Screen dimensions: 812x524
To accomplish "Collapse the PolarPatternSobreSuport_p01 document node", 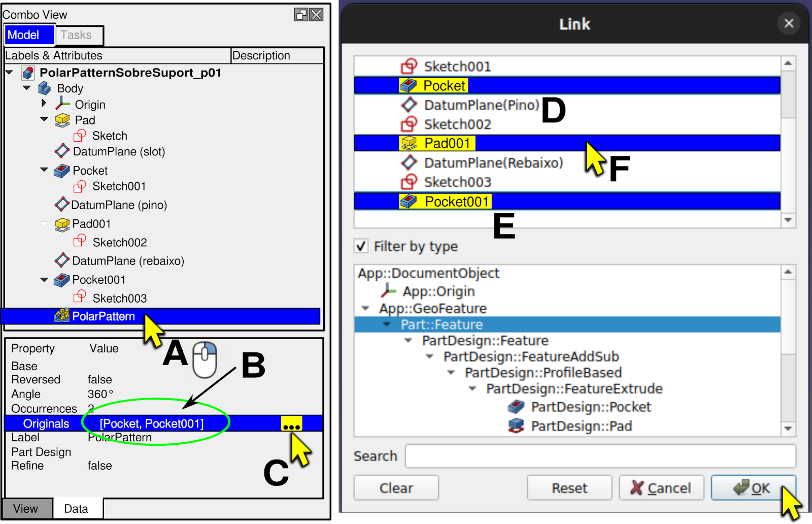I will coord(10,72).
